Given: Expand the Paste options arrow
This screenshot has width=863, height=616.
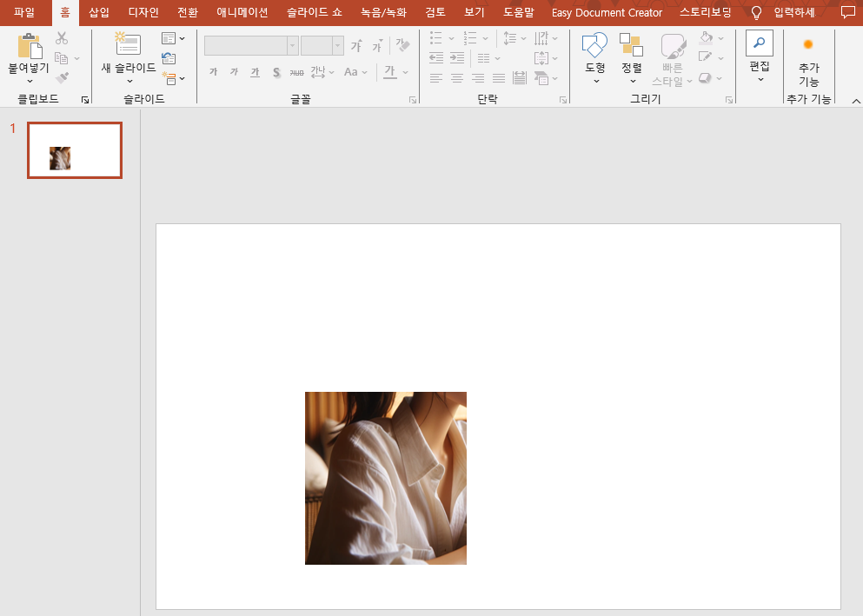Looking at the screenshot, I should [30, 81].
